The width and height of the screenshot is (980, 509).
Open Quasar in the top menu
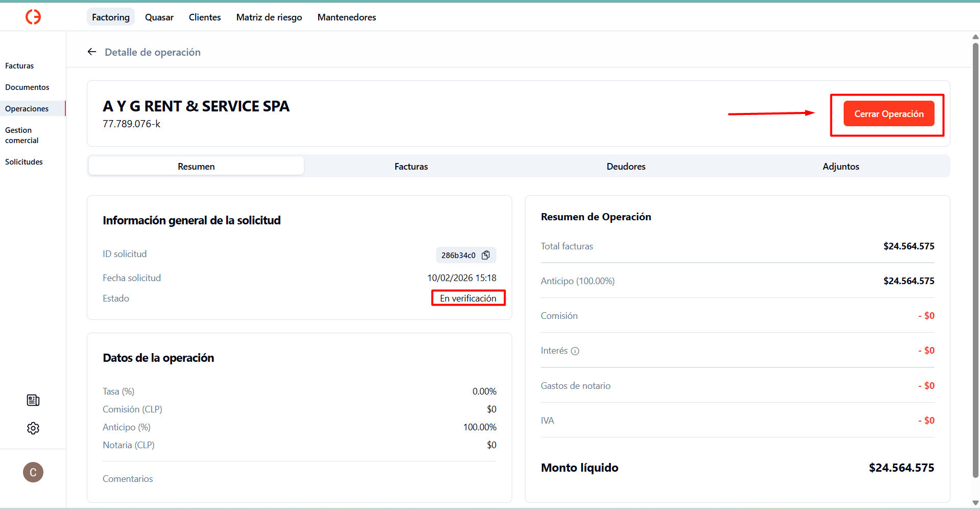coord(159,17)
